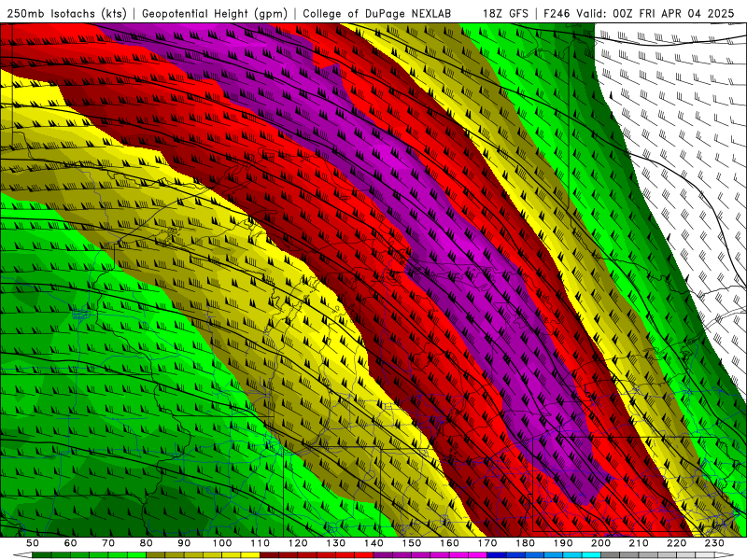Screen dimensions: 747x560
Task: Click the 200 label on the color scale
Action: click(600, 543)
